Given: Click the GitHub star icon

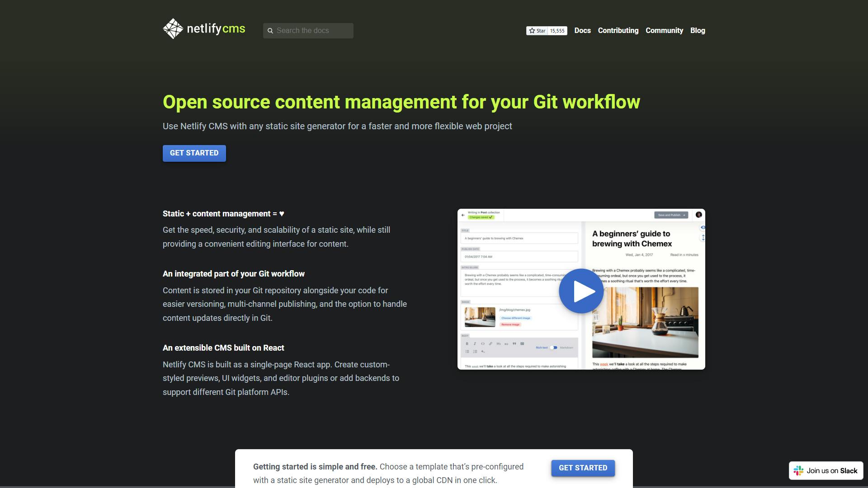Looking at the screenshot, I should point(532,31).
